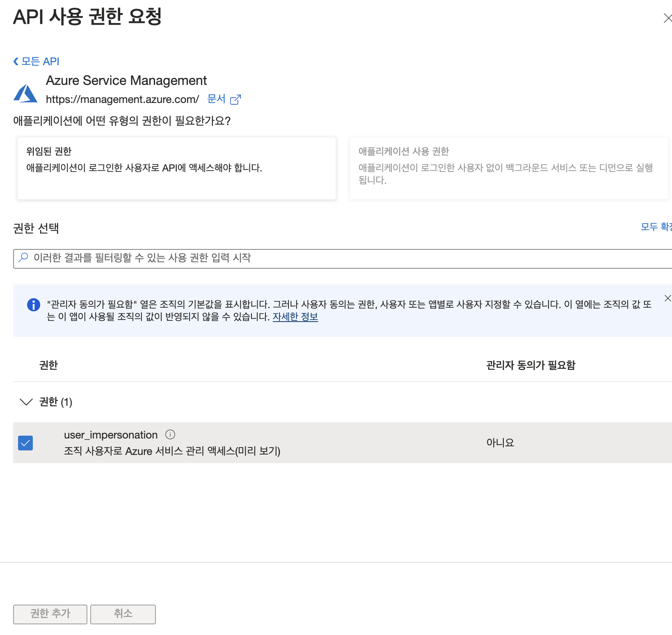The image size is (672, 635).
Task: Dismiss the admin consent info banner
Action: 667,298
